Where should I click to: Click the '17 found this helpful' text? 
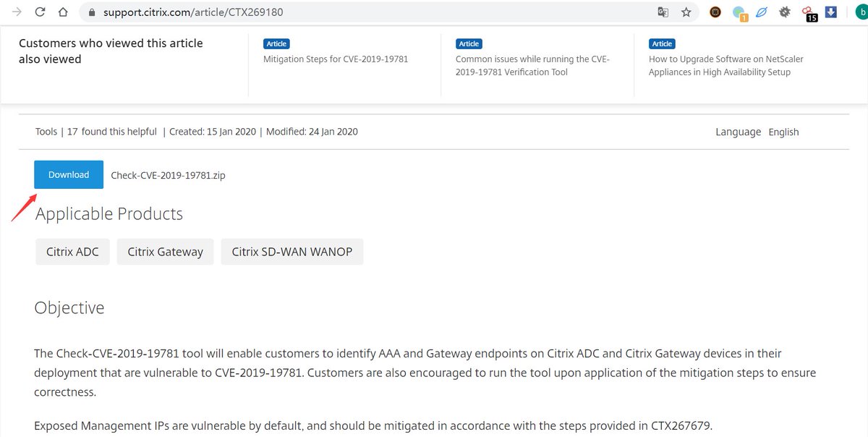[x=112, y=132]
